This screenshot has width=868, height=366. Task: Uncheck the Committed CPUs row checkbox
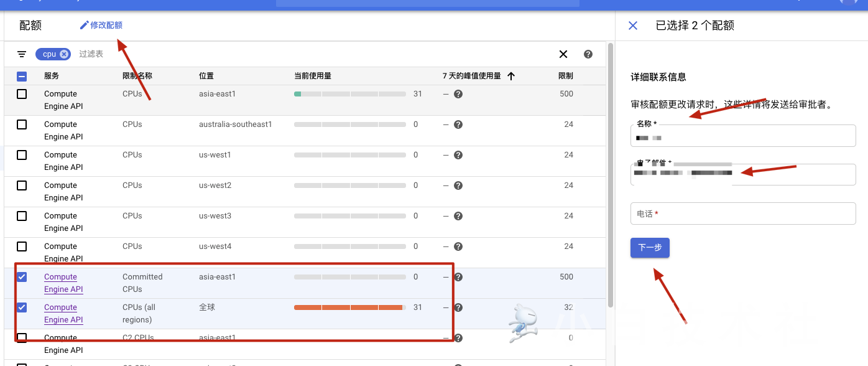point(22,277)
